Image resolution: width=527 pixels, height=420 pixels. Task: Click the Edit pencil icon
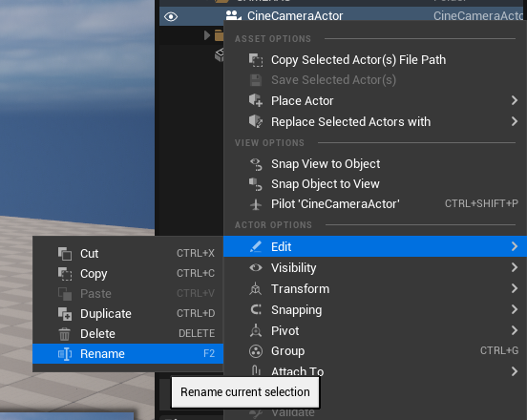click(256, 246)
